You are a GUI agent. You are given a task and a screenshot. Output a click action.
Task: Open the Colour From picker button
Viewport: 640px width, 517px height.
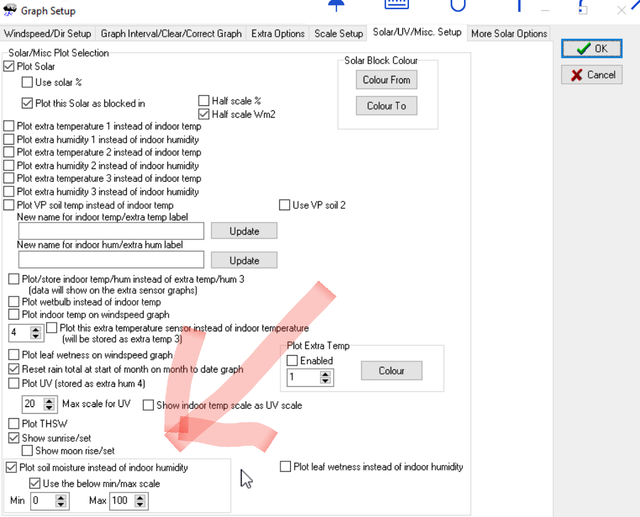click(386, 80)
